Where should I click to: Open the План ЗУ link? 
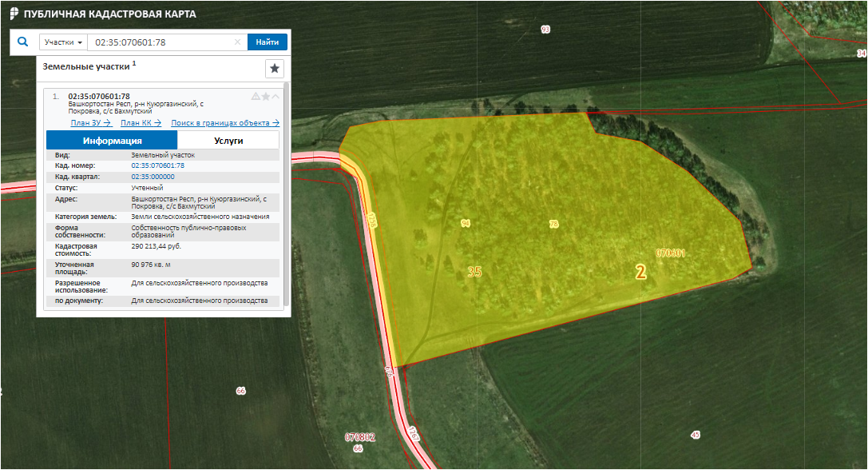click(x=90, y=122)
